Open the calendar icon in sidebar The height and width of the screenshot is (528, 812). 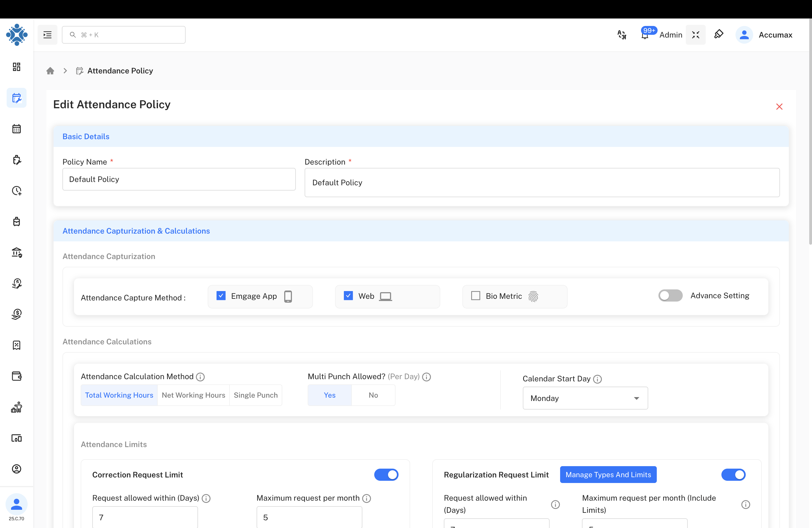(16, 129)
